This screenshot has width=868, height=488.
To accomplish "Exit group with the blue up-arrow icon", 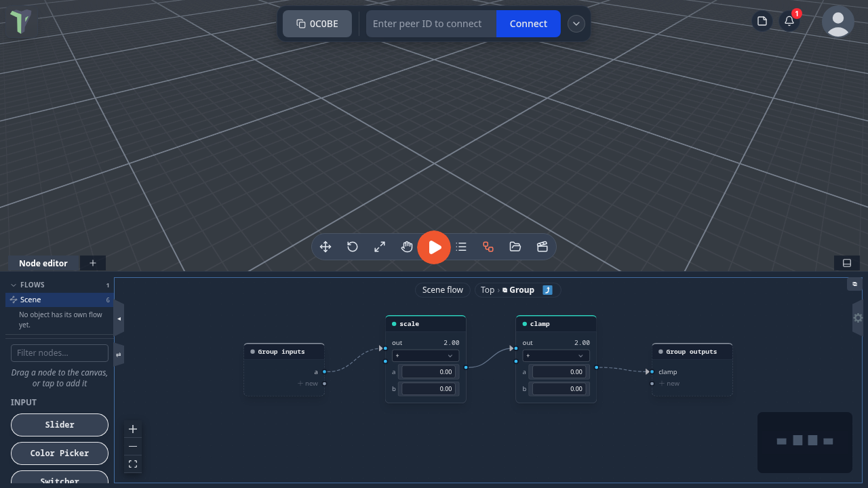I will [548, 290].
